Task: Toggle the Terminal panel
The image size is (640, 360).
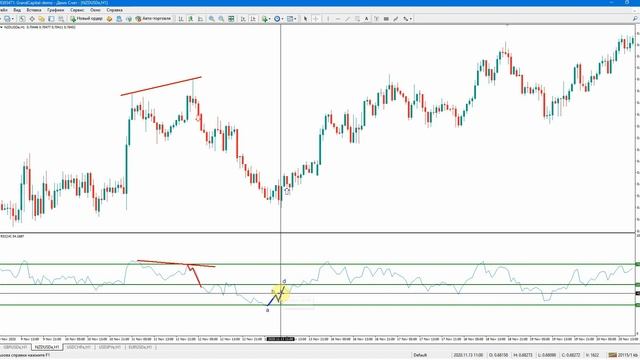Action: 51,19
